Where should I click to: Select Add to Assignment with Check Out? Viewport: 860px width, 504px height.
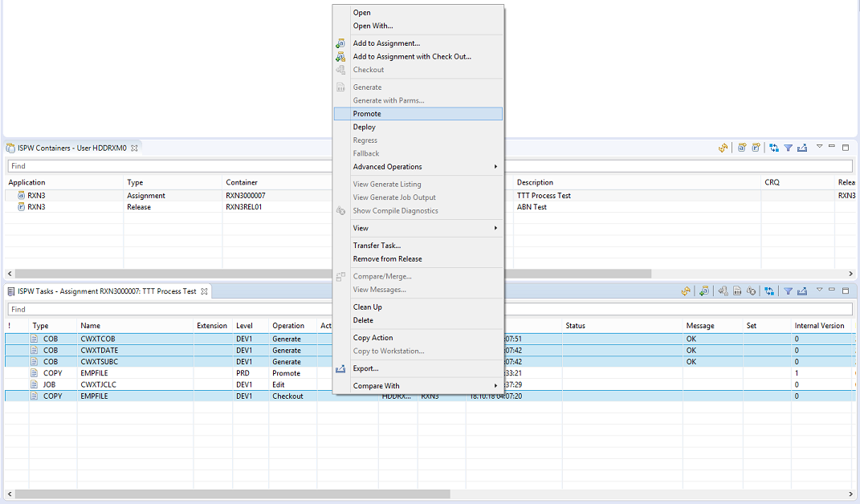coord(412,57)
